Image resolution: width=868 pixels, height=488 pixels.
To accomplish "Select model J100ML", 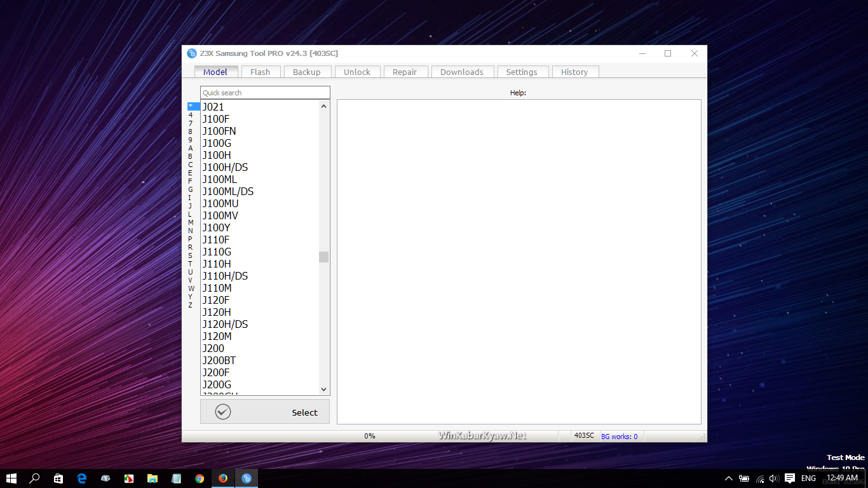I will tap(220, 179).
